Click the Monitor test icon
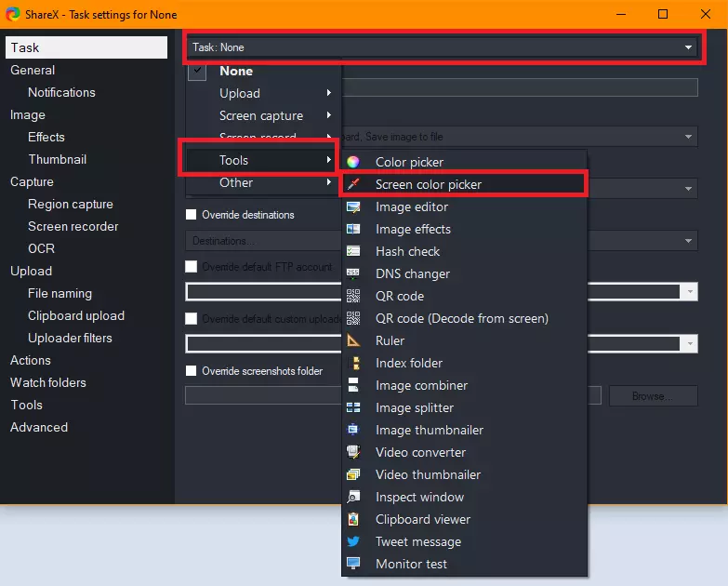 (353, 564)
